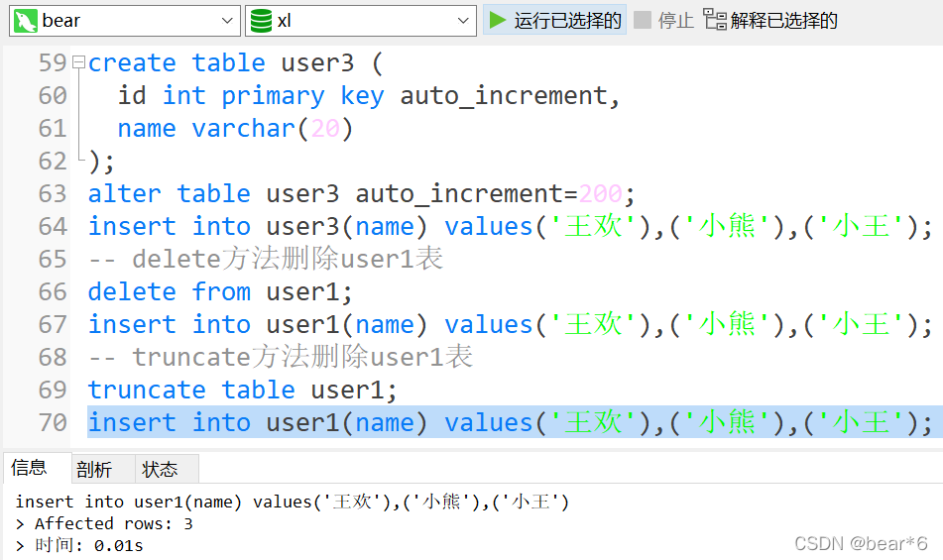The height and width of the screenshot is (560, 943).
Task: Click the bear connection dolphin icon
Action: (x=25, y=21)
